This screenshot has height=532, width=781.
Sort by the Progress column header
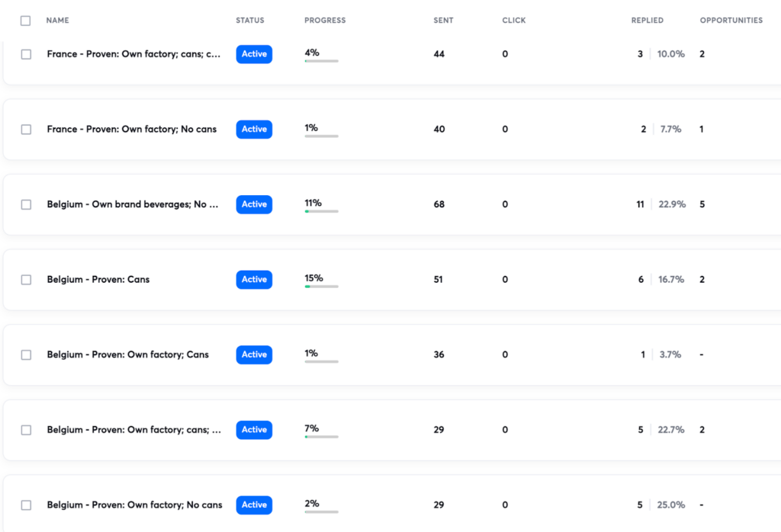click(325, 21)
